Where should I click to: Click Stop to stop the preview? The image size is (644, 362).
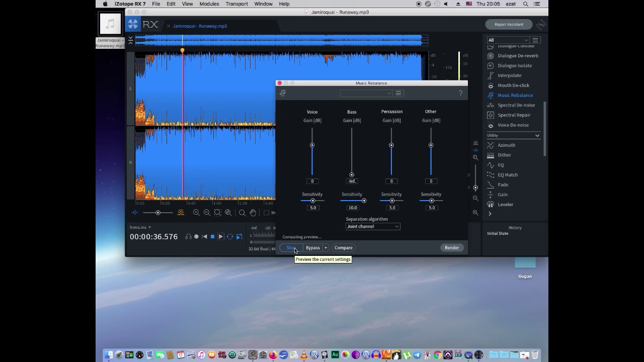click(x=291, y=248)
